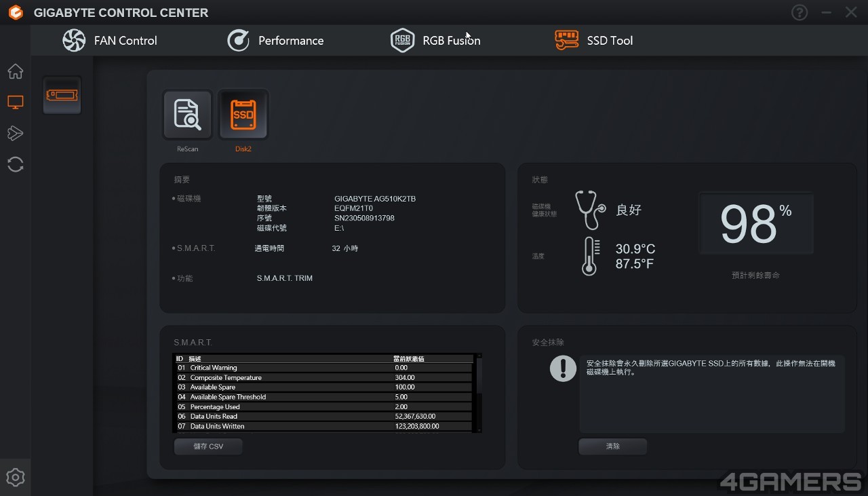
Task: Select the Available Spare Threshold row
Action: [324, 397]
